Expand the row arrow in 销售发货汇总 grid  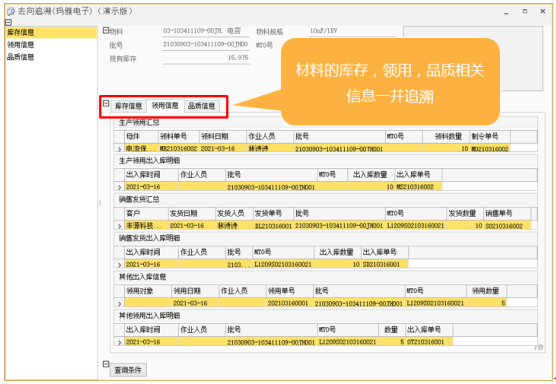pyautogui.click(x=119, y=226)
